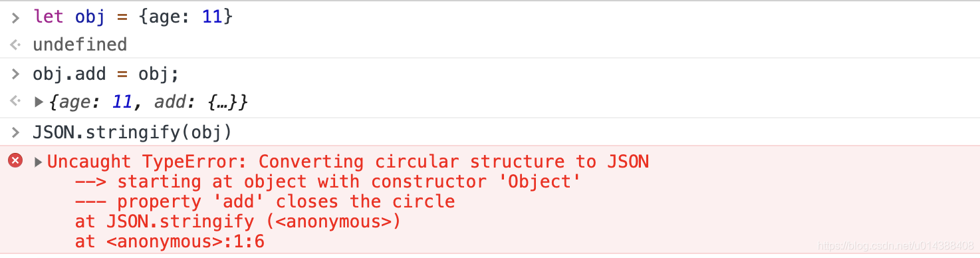Screen dimensions: 980x258
Task: Click the red error icon
Action: 15,160
